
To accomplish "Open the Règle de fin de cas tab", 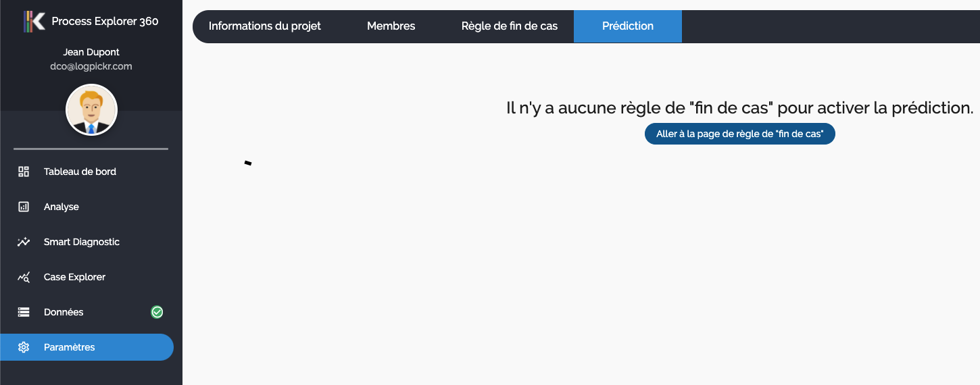I will pyautogui.click(x=509, y=26).
